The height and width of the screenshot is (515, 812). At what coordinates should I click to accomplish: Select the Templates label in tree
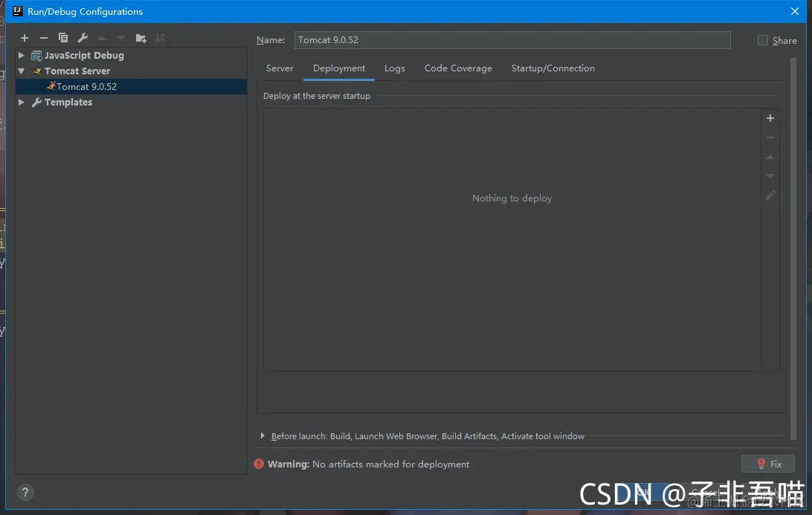coord(68,102)
